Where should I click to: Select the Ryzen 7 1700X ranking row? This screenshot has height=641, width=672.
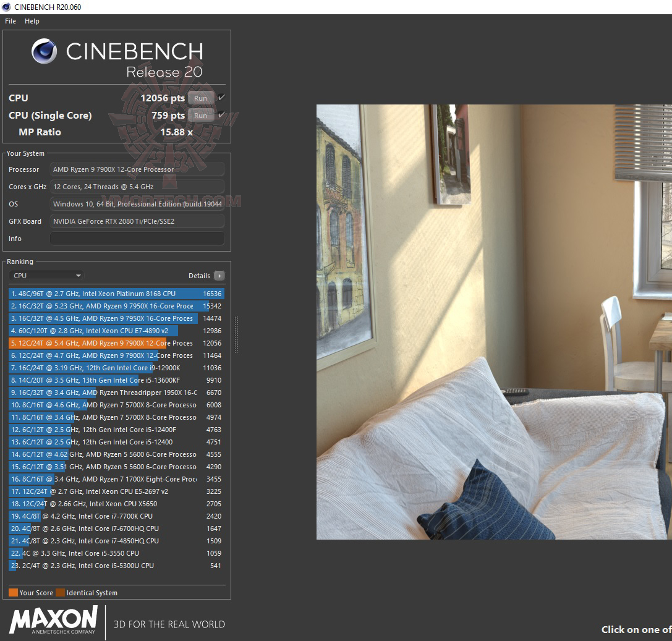[116, 479]
